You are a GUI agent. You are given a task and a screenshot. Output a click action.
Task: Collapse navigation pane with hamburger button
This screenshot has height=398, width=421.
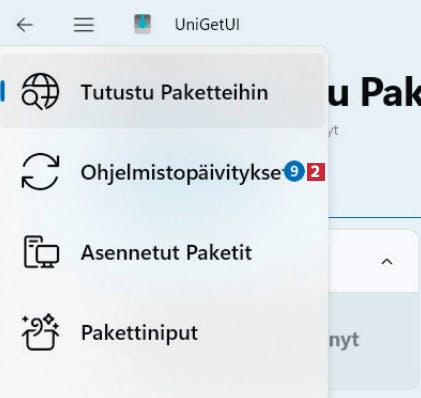[84, 25]
